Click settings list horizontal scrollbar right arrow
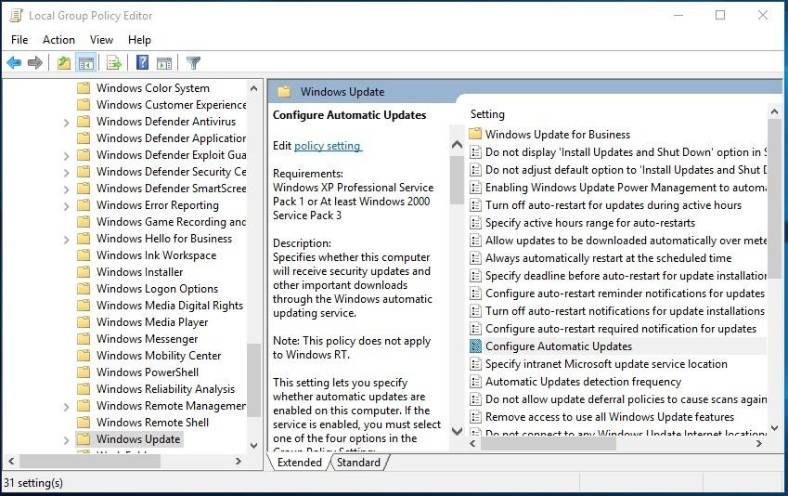 759,443
